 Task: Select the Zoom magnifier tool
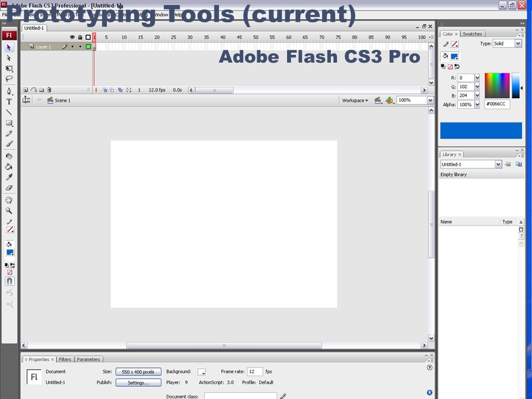pyautogui.click(x=9, y=211)
